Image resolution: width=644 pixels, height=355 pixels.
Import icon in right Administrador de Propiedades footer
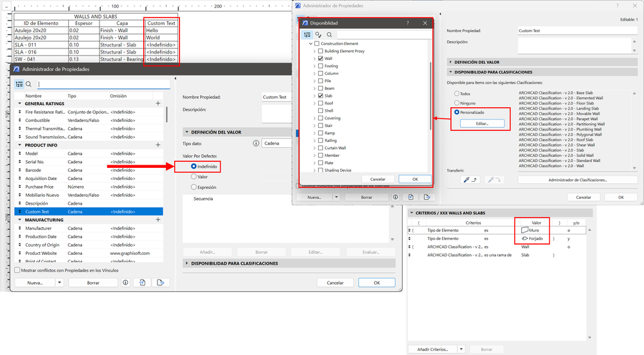coord(410,198)
